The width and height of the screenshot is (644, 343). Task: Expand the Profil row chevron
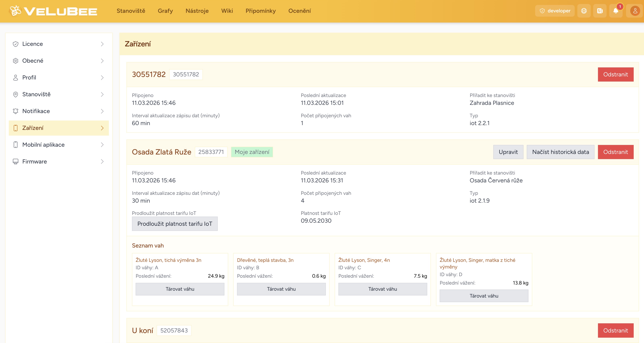click(x=102, y=78)
